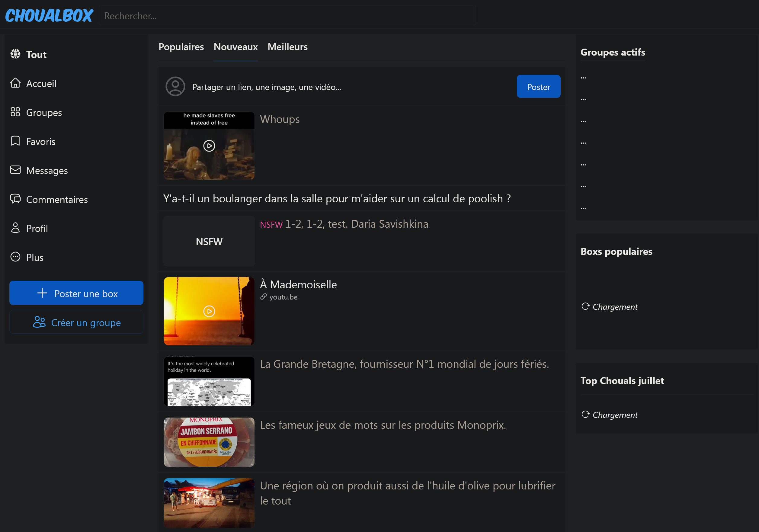Viewport: 759px width, 532px height.
Task: Click the Tout globe icon
Action: click(x=15, y=54)
